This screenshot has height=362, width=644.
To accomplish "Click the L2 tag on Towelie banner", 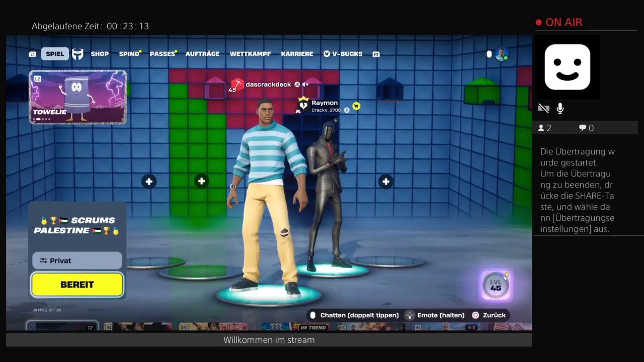I will pyautogui.click(x=37, y=79).
